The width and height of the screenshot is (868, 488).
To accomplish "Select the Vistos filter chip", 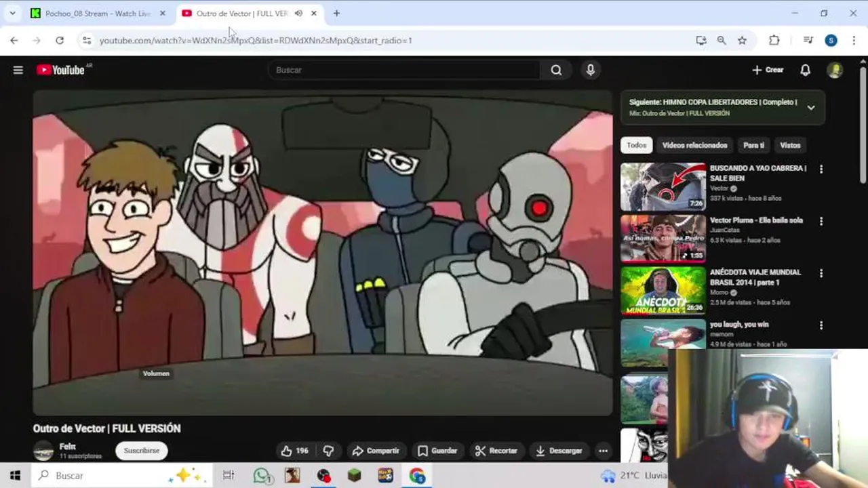I will point(790,145).
